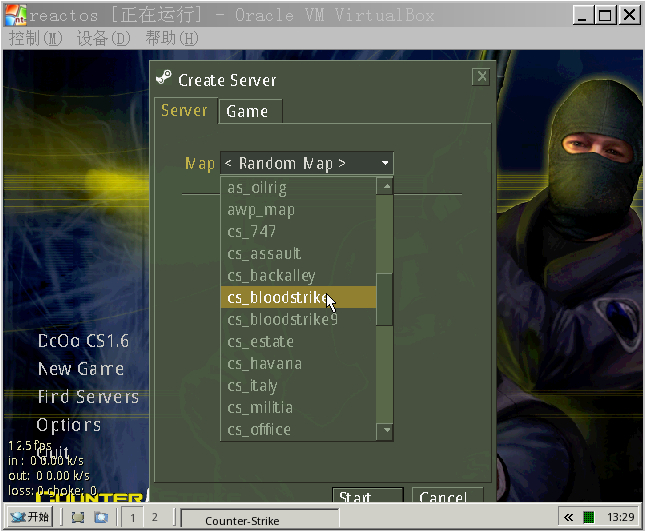The height and width of the screenshot is (531, 645).
Task: Open Find Servers menu entry
Action: [x=88, y=397]
